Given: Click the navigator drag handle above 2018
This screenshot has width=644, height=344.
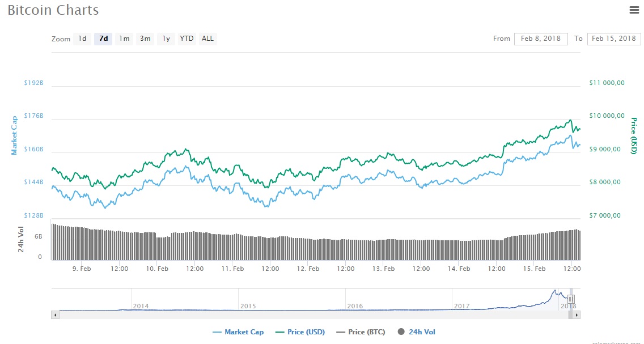Looking at the screenshot, I should (571, 299).
